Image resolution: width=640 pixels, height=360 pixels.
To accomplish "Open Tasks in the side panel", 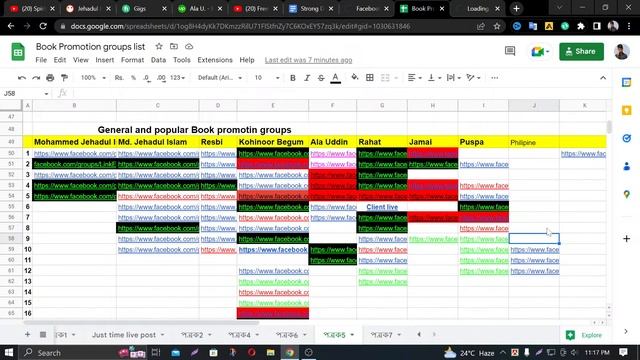I will [x=627, y=138].
